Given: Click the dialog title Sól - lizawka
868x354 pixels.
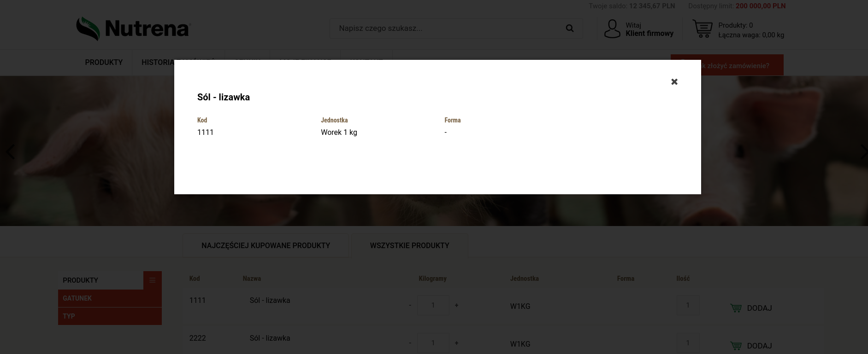Looking at the screenshot, I should tap(224, 97).
